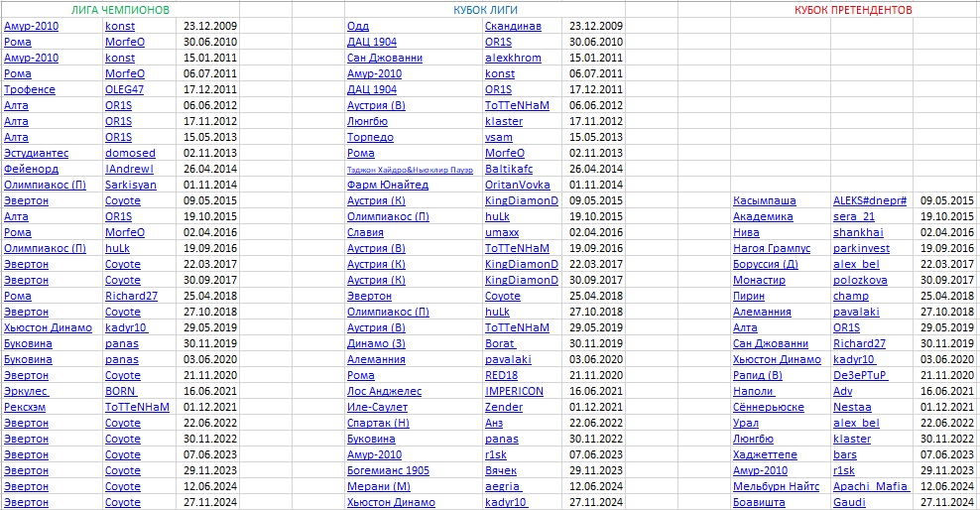Open the Фейенорд team link
980x510 pixels.
coord(32,169)
